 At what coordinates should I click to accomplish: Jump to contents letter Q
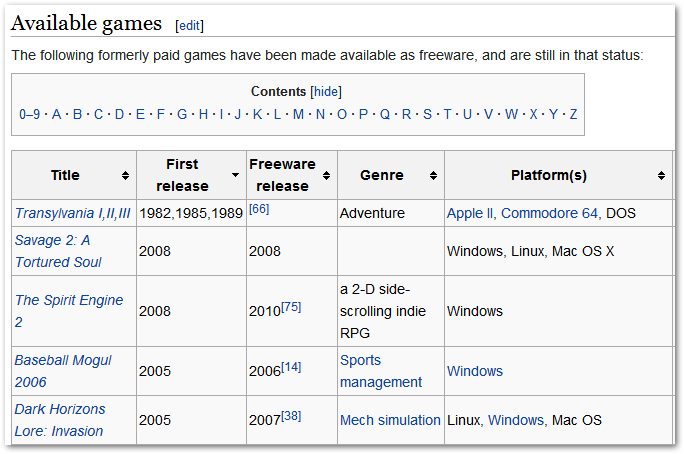pos(385,114)
